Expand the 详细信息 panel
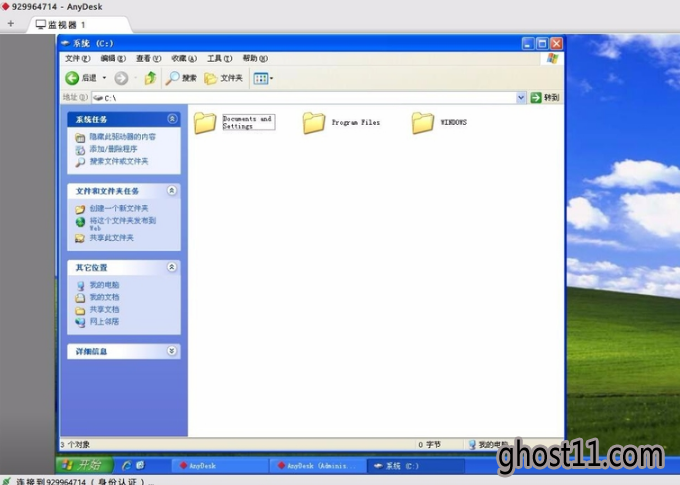This screenshot has width=680, height=485. [172, 351]
